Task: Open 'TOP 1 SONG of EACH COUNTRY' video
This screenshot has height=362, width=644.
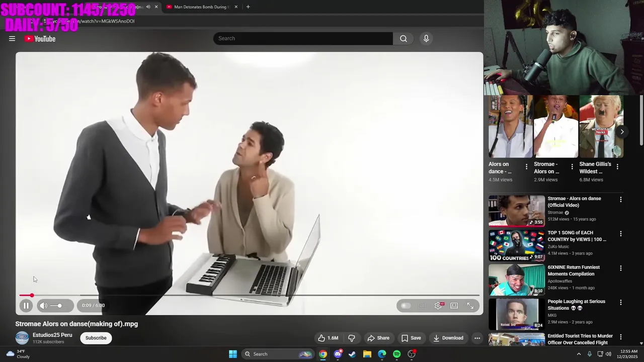Action: [577, 236]
